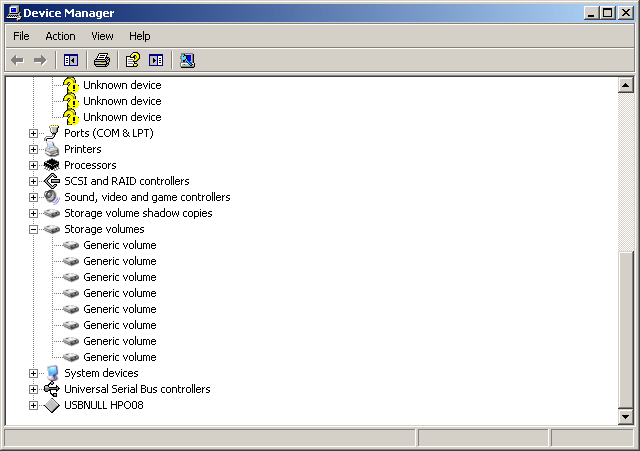The height and width of the screenshot is (451, 640).
Task: Click the Storage volumes drive icon
Action: point(52,229)
